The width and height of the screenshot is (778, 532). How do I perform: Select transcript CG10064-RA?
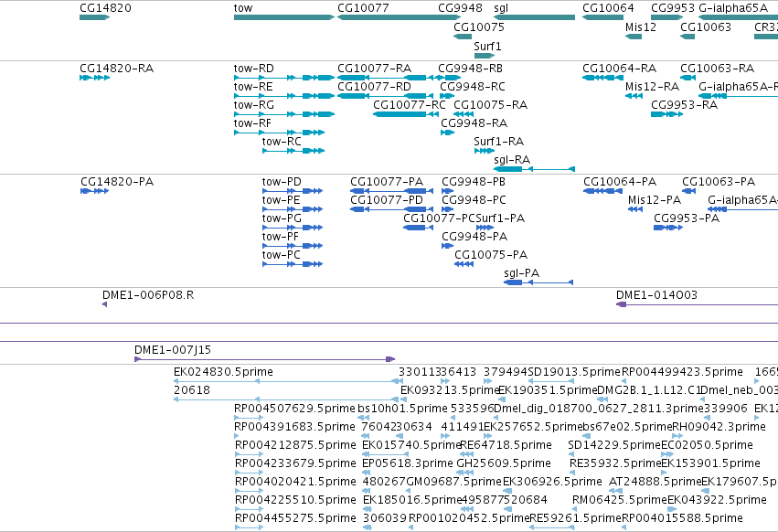(x=602, y=78)
